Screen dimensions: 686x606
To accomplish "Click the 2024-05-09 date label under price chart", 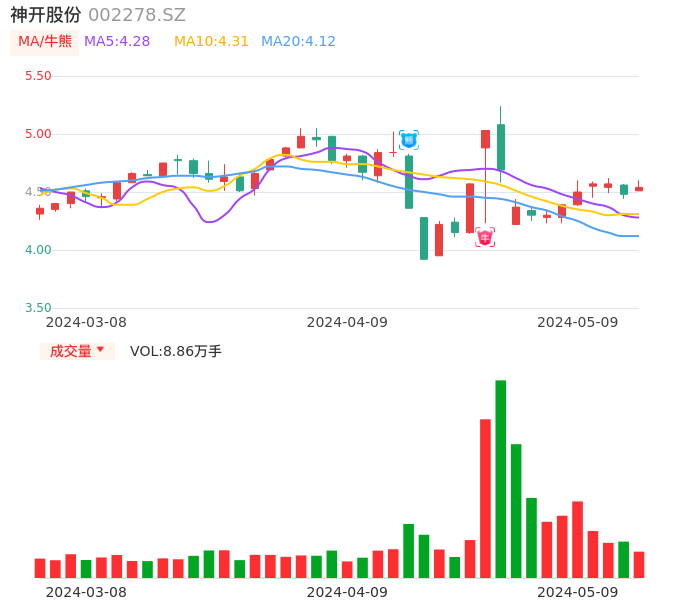I will tap(578, 322).
